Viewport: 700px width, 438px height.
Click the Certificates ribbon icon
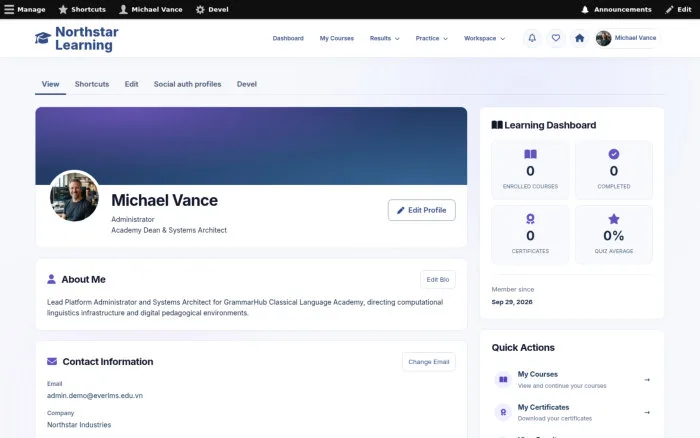[x=530, y=219]
